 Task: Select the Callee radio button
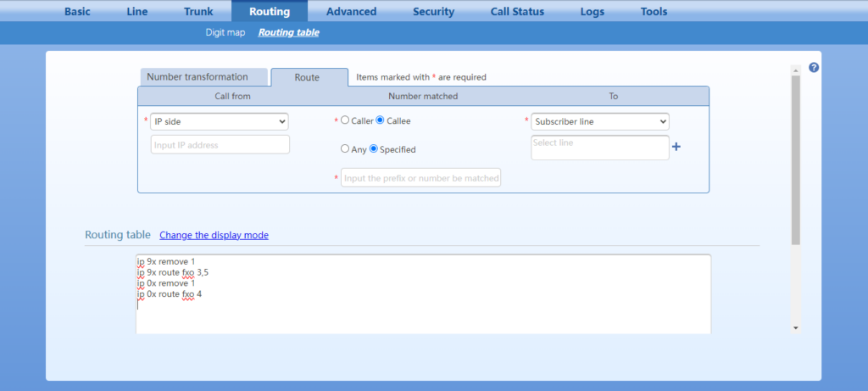tap(380, 120)
